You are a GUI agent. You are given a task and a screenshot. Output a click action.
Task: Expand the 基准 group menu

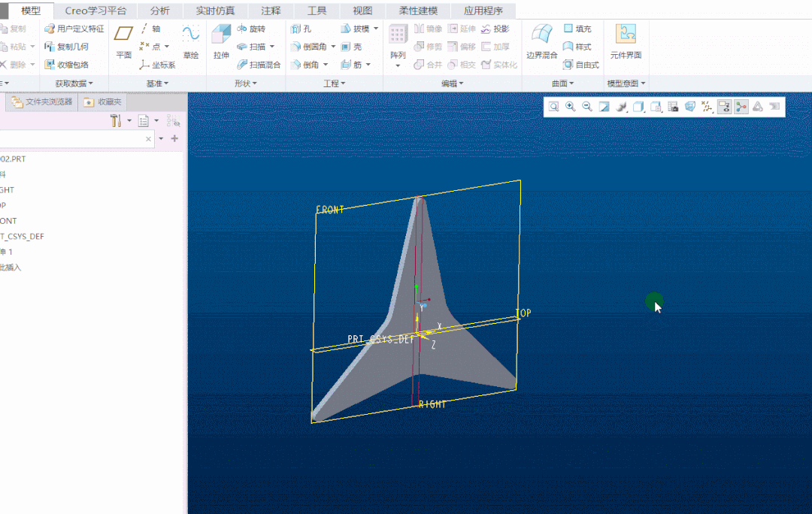click(157, 83)
